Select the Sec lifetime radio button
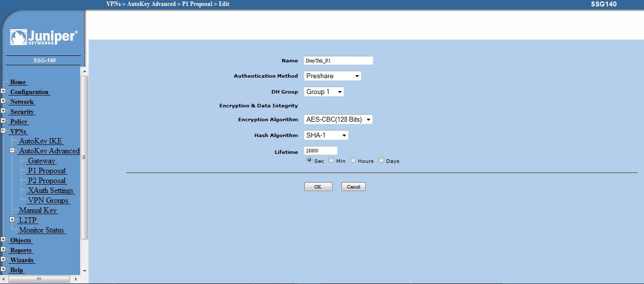Screen dimensions: 644x284 (309, 160)
